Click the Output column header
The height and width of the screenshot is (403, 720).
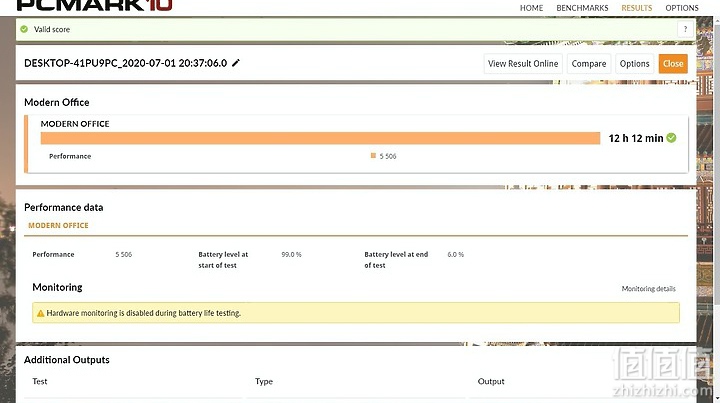[491, 381]
